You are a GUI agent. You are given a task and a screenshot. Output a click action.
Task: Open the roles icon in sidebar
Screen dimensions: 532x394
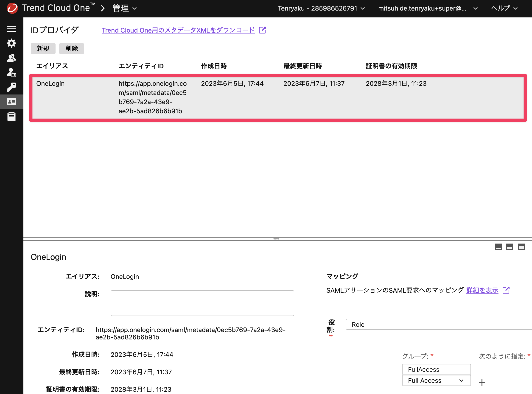tap(11, 72)
